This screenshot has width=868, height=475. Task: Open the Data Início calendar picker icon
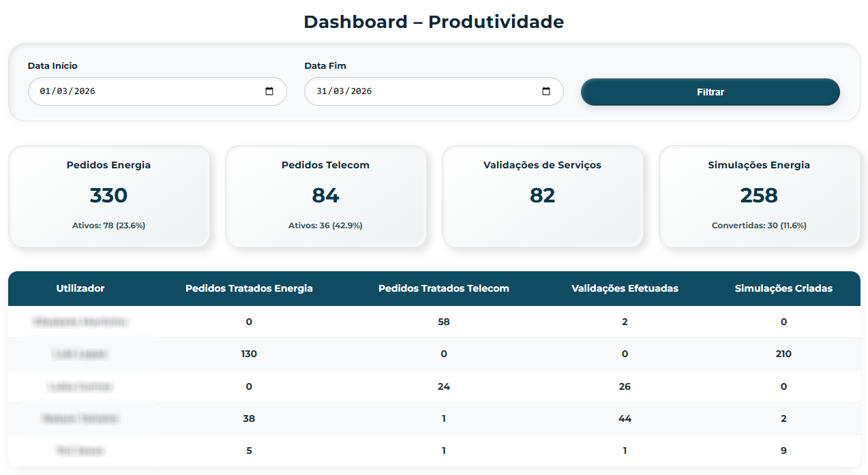pyautogui.click(x=269, y=91)
